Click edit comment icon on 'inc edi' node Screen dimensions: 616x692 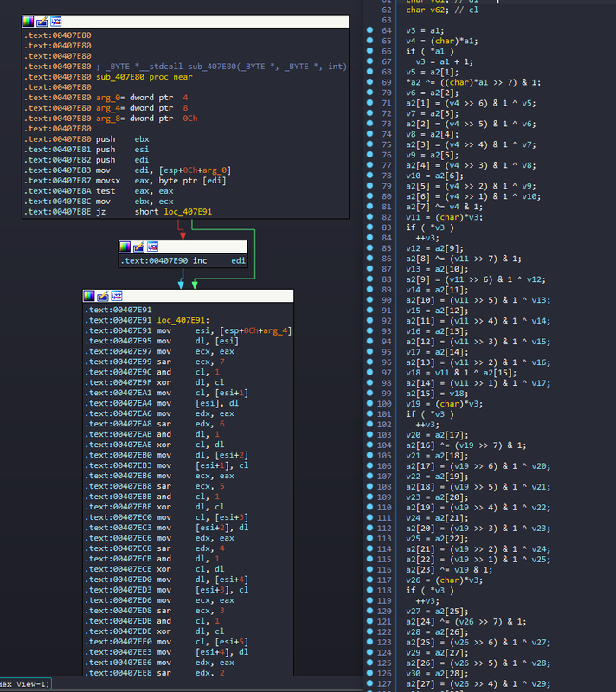(x=138, y=247)
